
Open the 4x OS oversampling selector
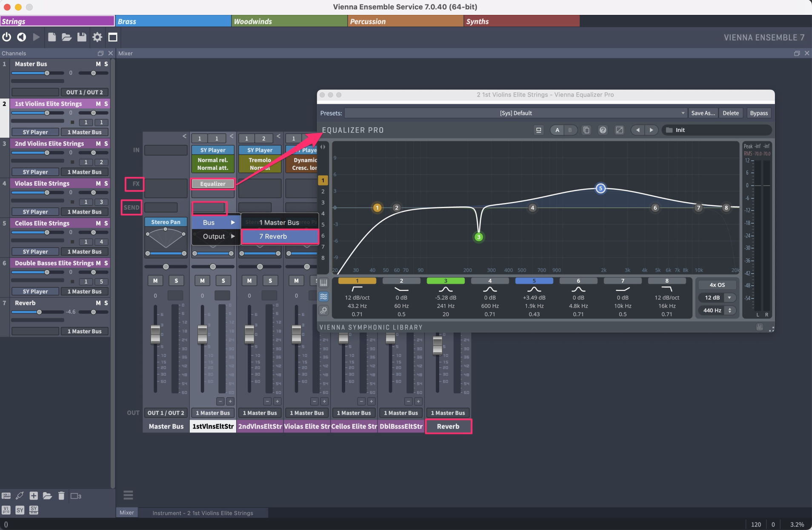click(717, 285)
